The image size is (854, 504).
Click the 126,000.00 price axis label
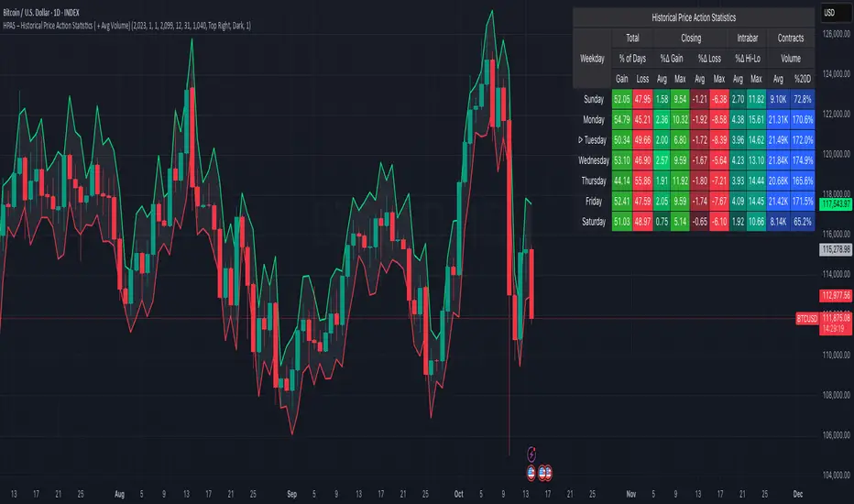pos(836,34)
